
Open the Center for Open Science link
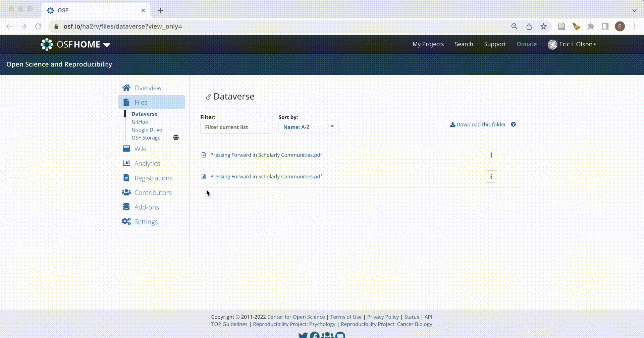296,317
